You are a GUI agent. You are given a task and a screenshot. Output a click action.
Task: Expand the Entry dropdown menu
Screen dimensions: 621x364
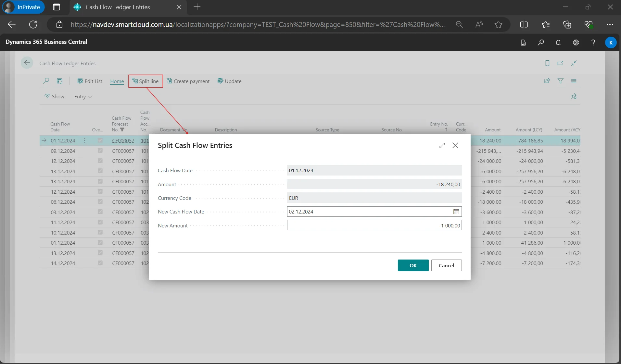[x=83, y=97]
